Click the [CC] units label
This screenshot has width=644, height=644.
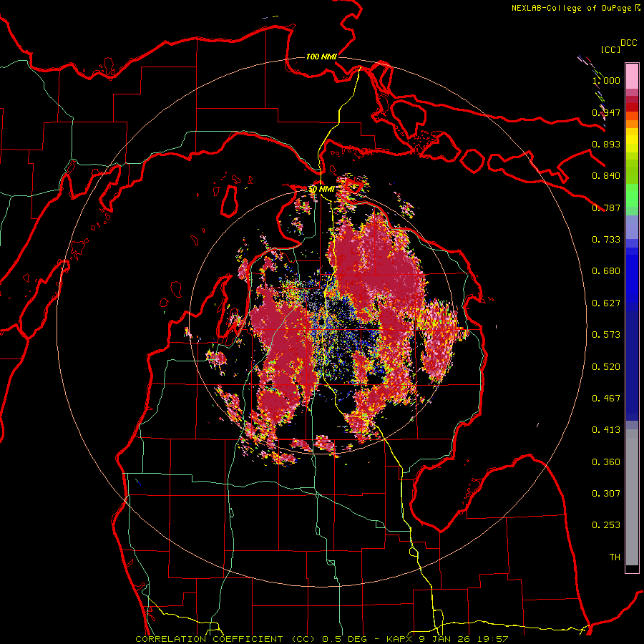[611, 49]
